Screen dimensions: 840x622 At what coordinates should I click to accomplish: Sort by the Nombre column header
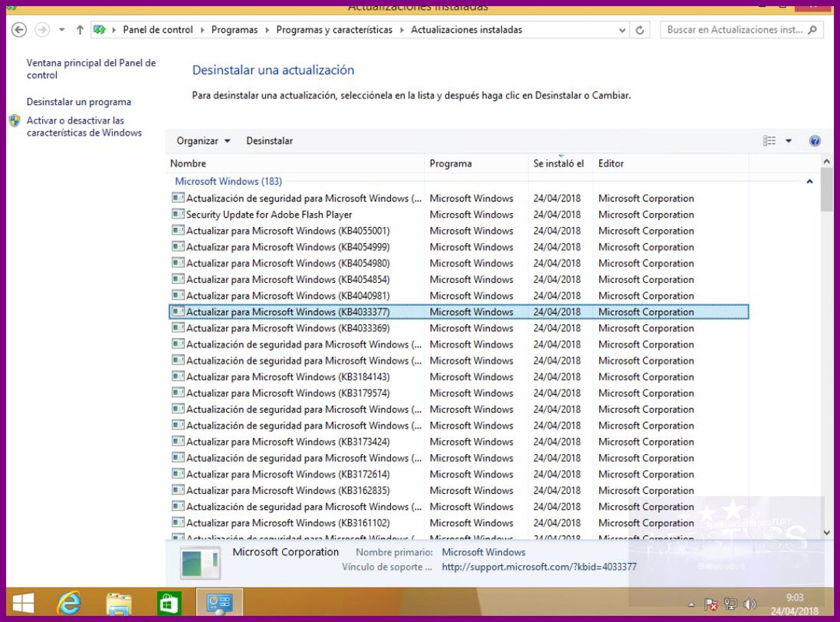[296, 163]
